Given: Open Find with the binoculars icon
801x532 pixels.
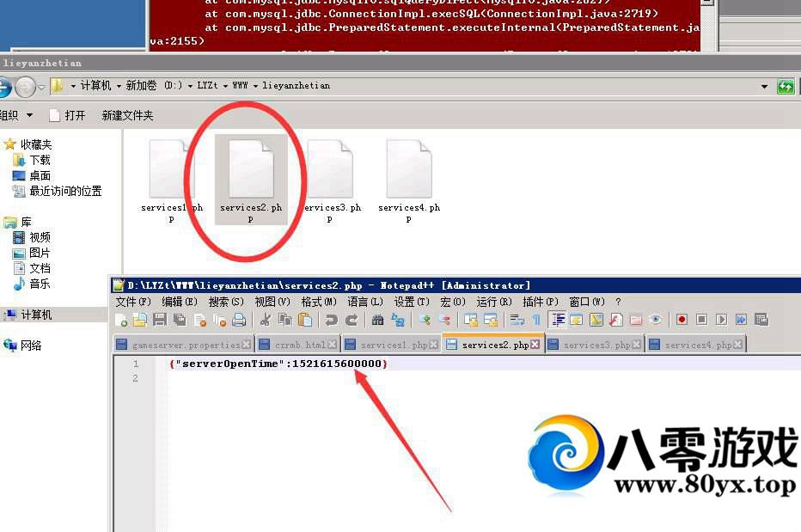Looking at the screenshot, I should coord(377,320).
